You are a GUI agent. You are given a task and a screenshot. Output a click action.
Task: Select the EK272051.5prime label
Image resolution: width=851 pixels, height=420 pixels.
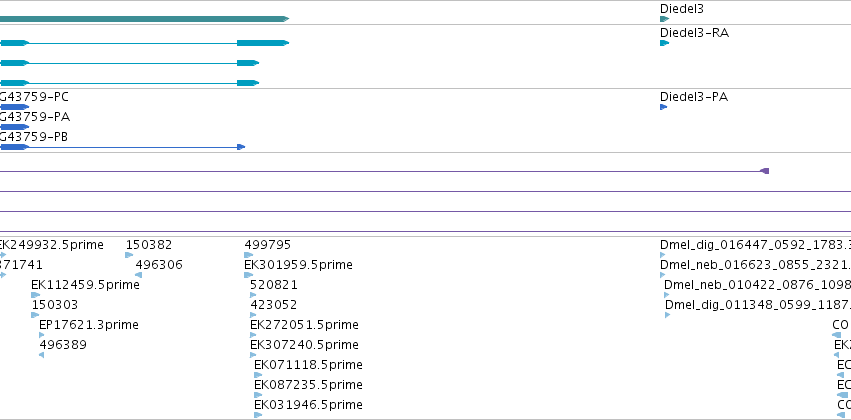(x=304, y=324)
